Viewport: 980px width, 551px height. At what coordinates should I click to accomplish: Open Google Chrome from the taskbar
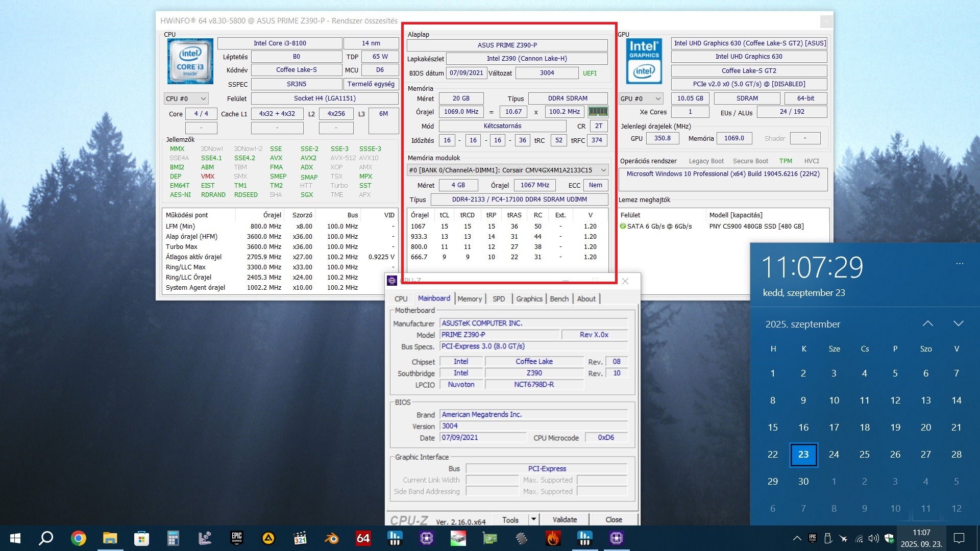coord(78,538)
